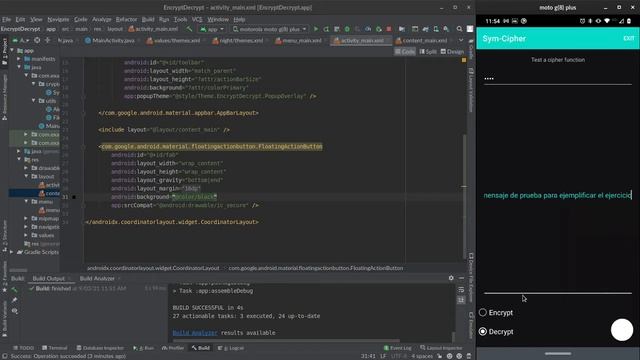Switch editor to Design view mode
Viewport: 640px width, 360px height.
[452, 51]
